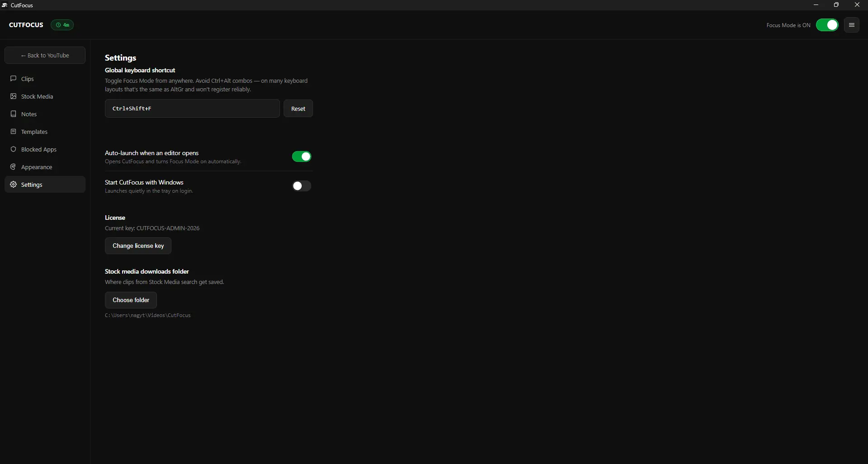This screenshot has width=868, height=464.
Task: Enable Start CutFocus with Windows
Action: pyautogui.click(x=301, y=186)
